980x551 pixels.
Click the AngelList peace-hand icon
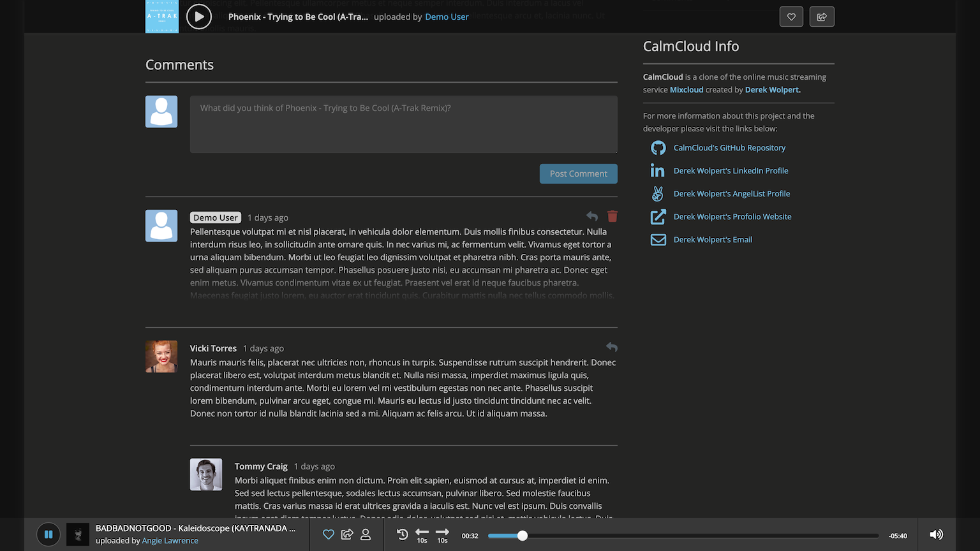[658, 194]
